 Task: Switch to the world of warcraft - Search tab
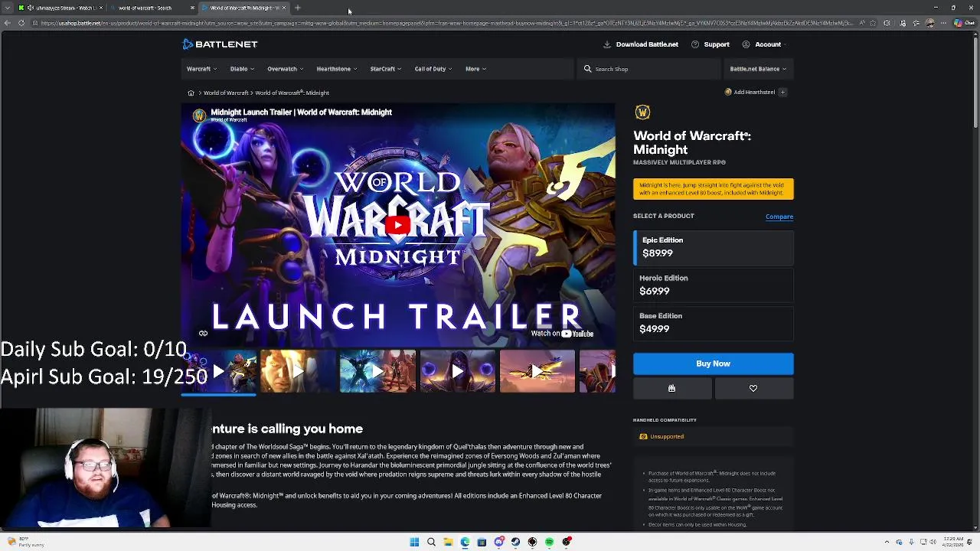[x=150, y=8]
